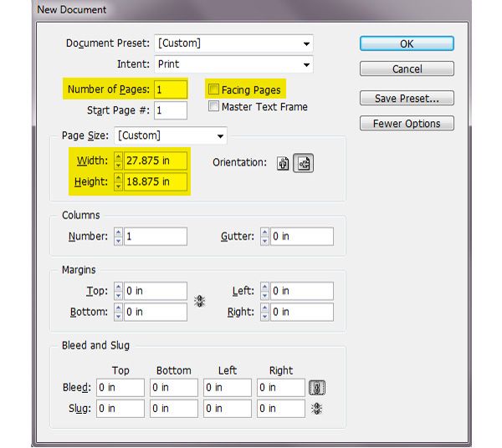Click the Bottom margin field
The width and height of the screenshot is (502, 448).
pyautogui.click(x=156, y=312)
